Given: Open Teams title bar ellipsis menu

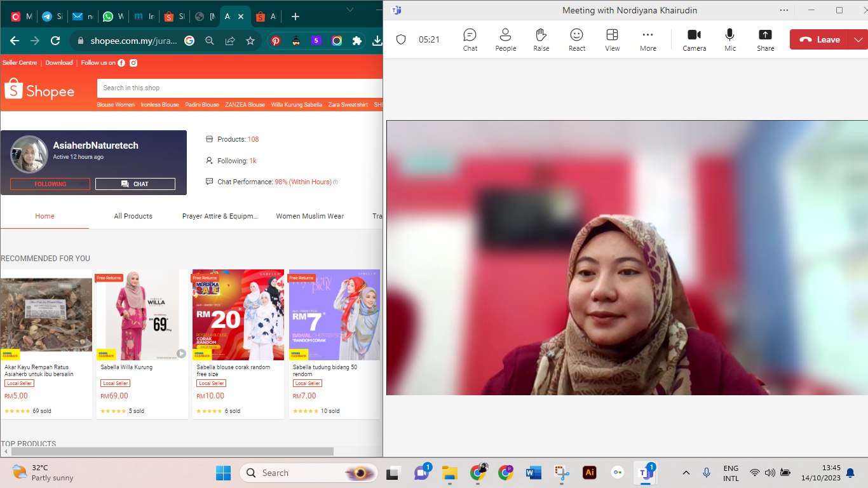Looking at the screenshot, I should click(x=784, y=10).
